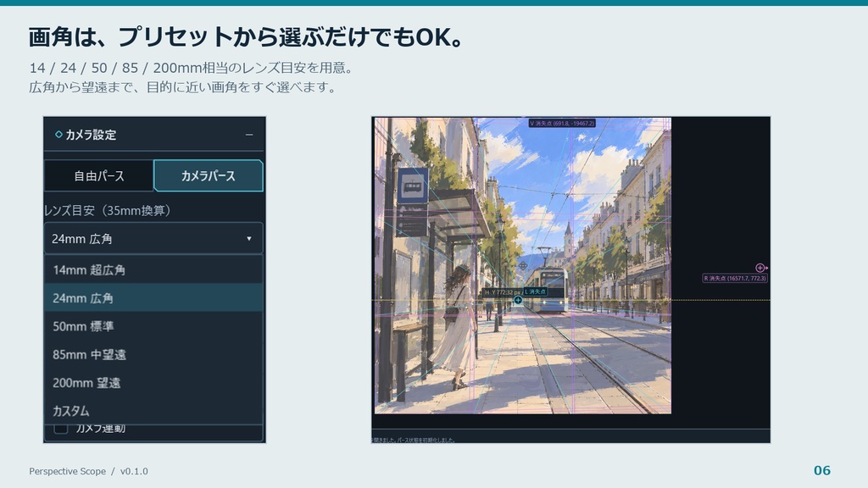The height and width of the screenshot is (488, 868).
Task: Click the L 消失点 label
Action: coord(536,291)
